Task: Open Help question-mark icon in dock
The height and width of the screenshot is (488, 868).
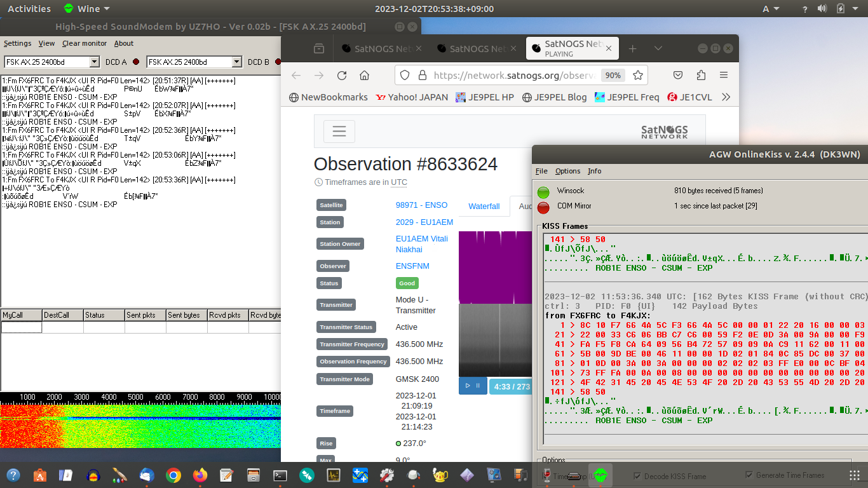Action: [13, 475]
